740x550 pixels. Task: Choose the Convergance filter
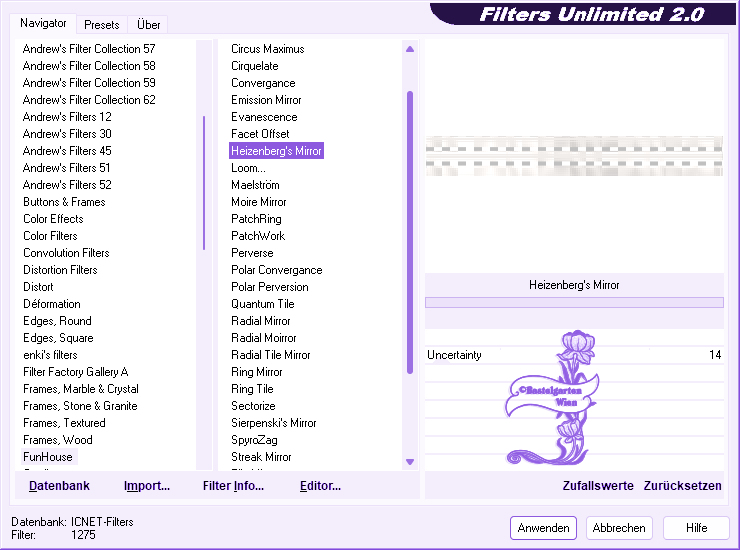tap(263, 83)
